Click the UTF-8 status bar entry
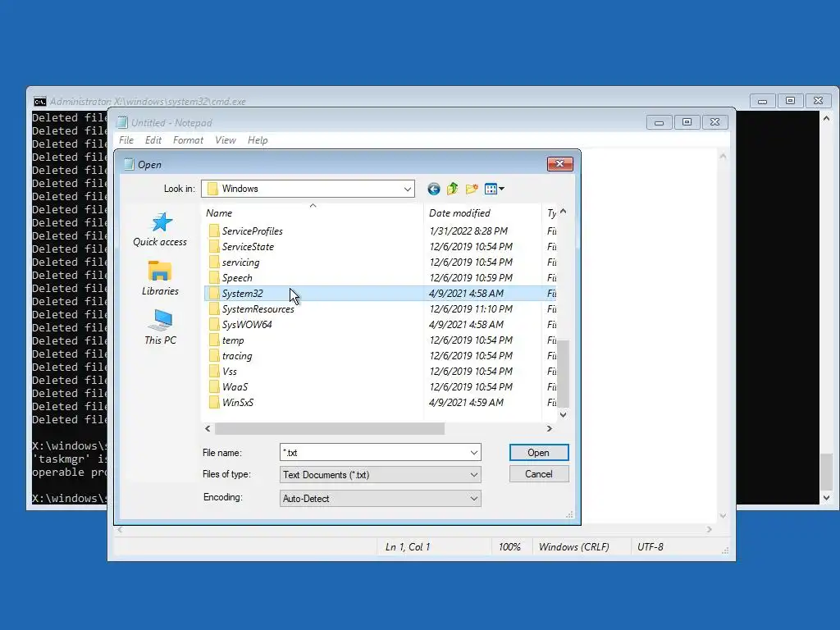Image resolution: width=840 pixels, height=630 pixels. pos(650,547)
